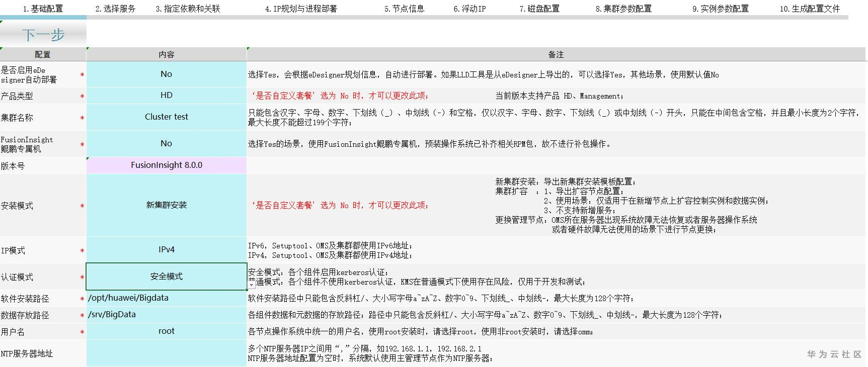Image resolution: width=868 pixels, height=367 pixels.
Task: Open 8.集群参数配置 tab
Action: [623, 9]
